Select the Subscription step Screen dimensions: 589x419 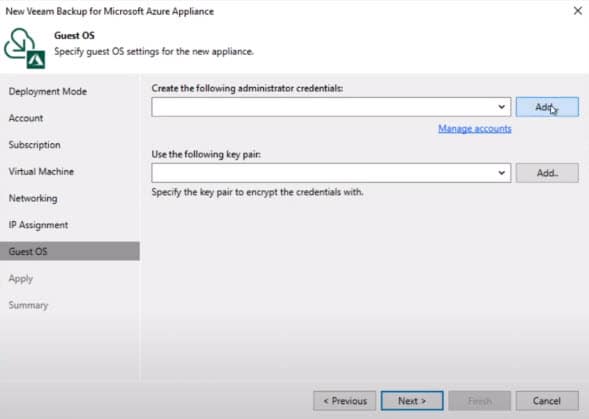(x=35, y=145)
